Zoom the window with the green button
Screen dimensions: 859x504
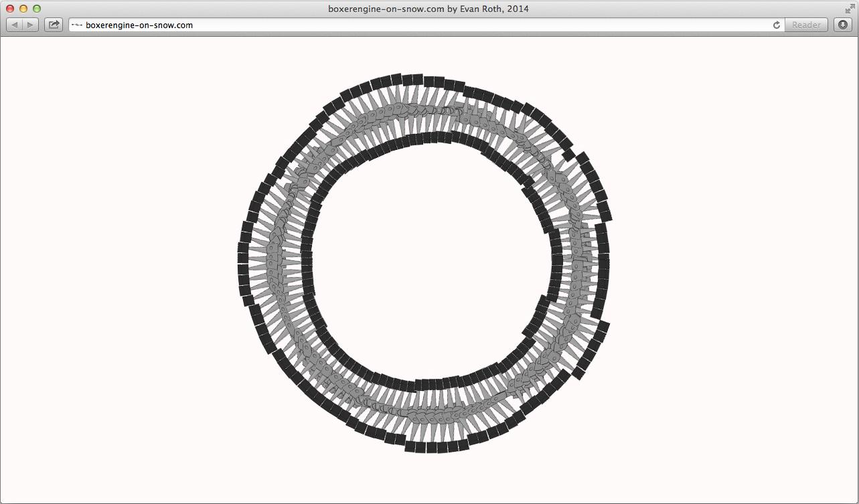37,9
